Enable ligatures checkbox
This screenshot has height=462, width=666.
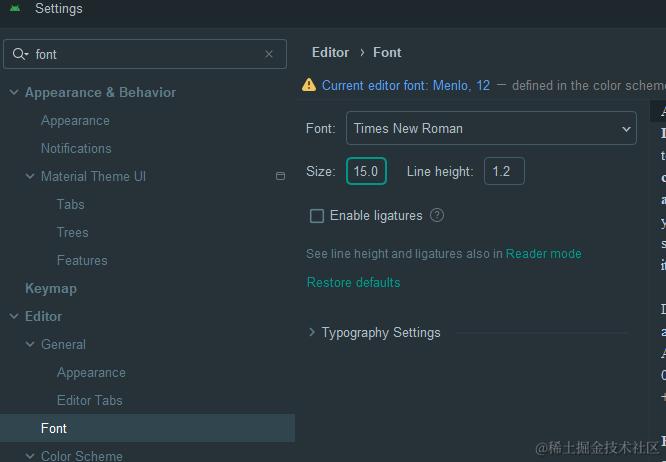coord(317,216)
